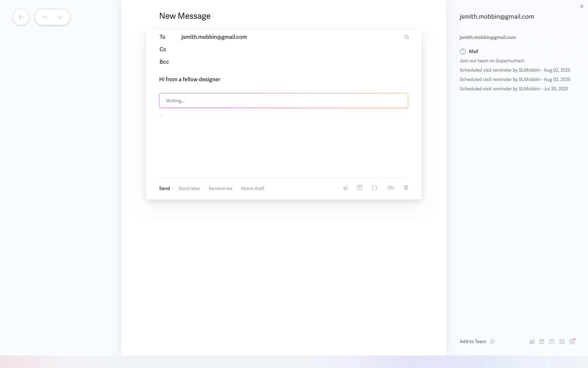Discard draft with trash icon

[x=406, y=188]
